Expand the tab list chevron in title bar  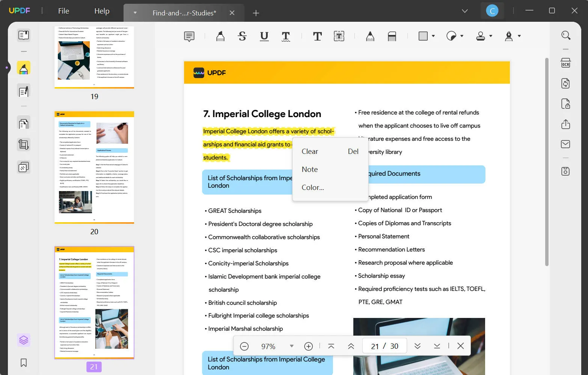pyautogui.click(x=465, y=11)
